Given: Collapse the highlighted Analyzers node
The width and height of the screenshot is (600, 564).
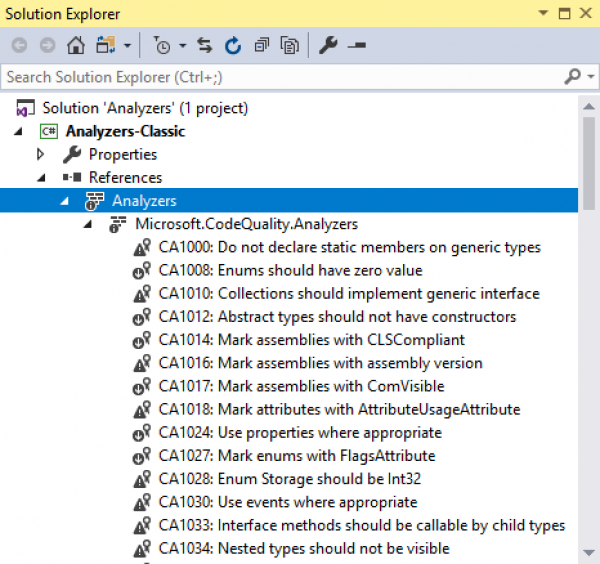Looking at the screenshot, I should (x=64, y=201).
